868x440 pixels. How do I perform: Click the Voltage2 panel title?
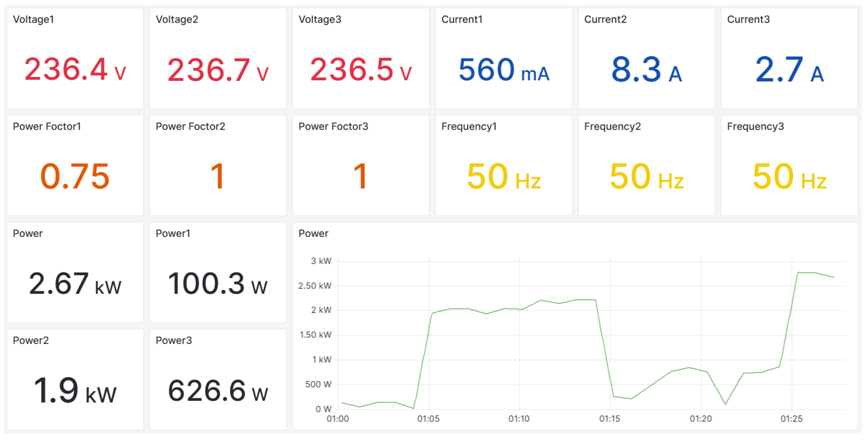177,20
